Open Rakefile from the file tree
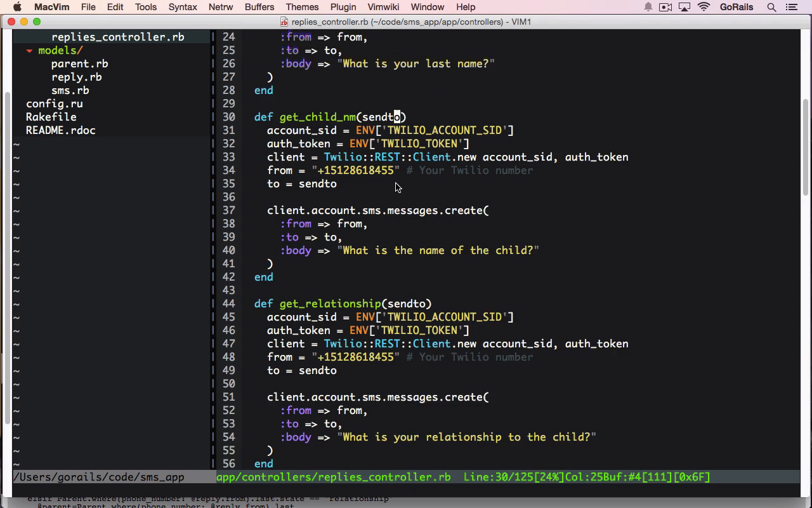Screen dimensions: 812x508 (51, 117)
